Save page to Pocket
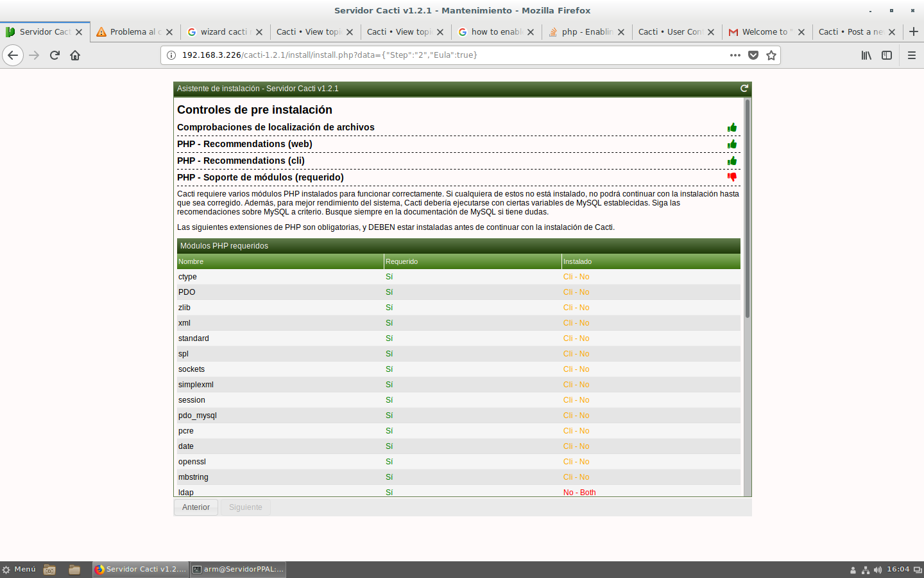The image size is (924, 578). pos(753,55)
